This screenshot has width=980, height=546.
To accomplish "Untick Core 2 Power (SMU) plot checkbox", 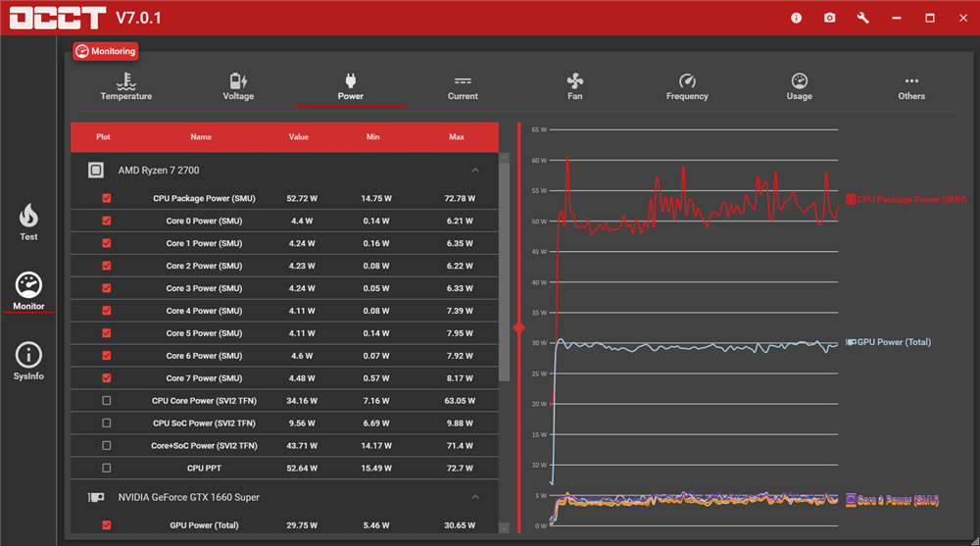I will [x=106, y=266].
